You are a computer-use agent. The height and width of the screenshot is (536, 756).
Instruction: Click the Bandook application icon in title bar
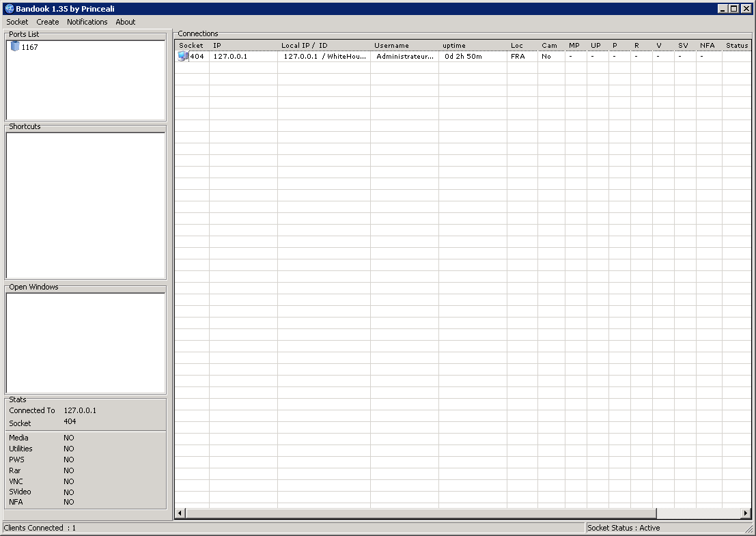tap(9, 8)
